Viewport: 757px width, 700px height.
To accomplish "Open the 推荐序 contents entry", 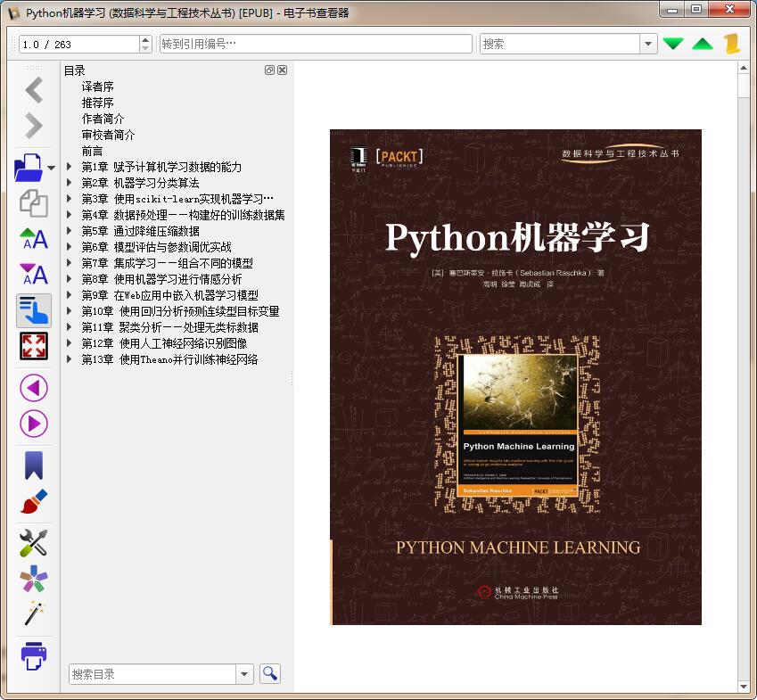I will pos(97,103).
